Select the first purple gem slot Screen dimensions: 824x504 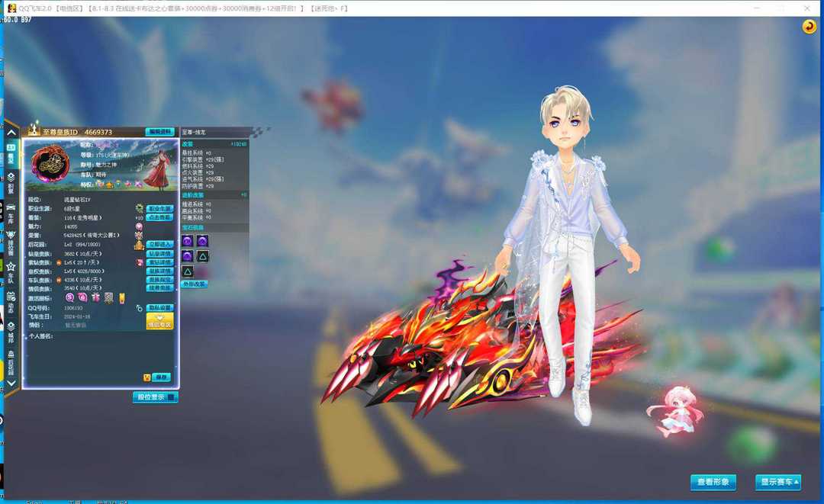pos(188,241)
